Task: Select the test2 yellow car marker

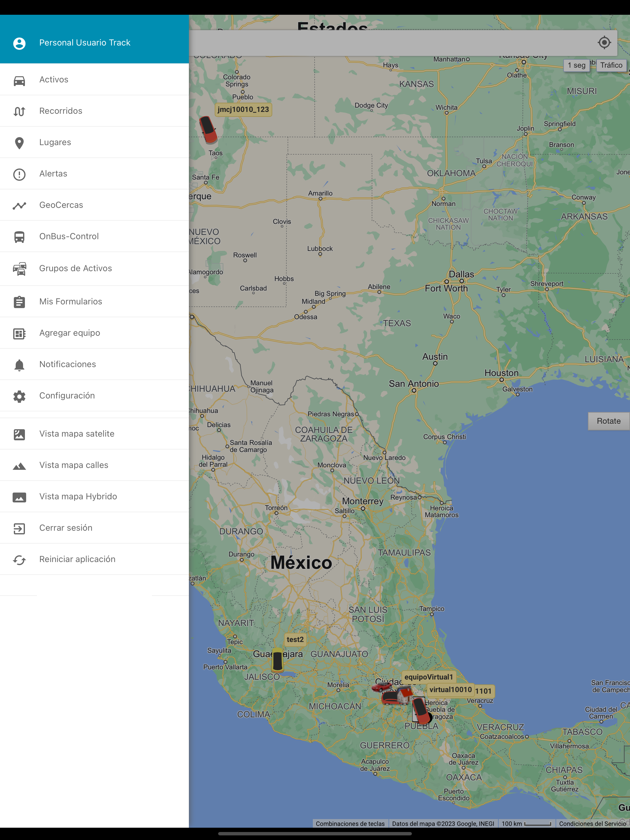Action: [277, 660]
